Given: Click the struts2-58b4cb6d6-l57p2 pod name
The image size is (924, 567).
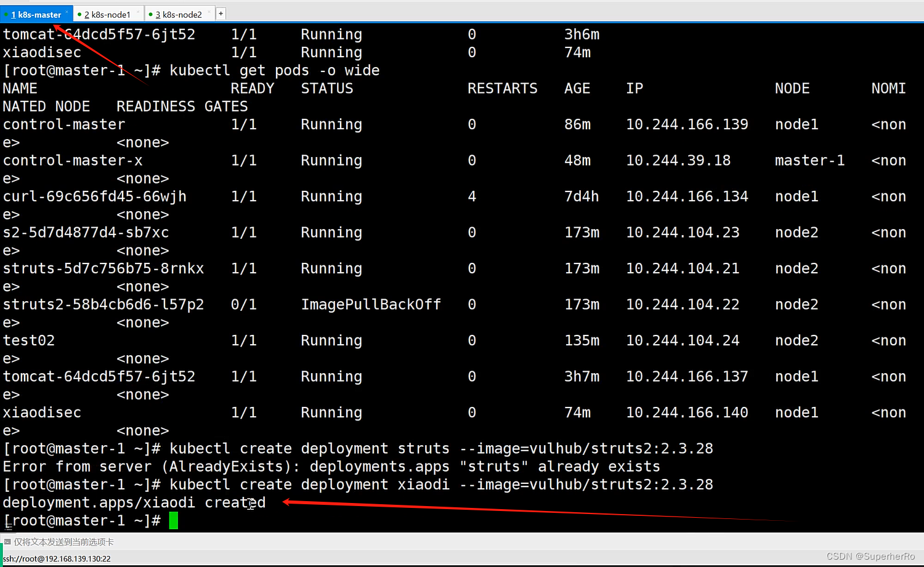Looking at the screenshot, I should [x=103, y=304].
